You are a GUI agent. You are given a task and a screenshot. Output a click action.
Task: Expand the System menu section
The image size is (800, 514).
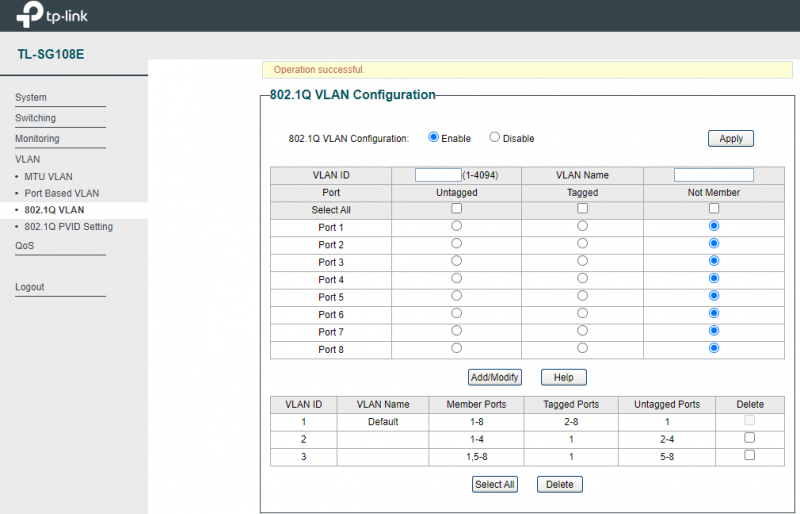(x=31, y=98)
